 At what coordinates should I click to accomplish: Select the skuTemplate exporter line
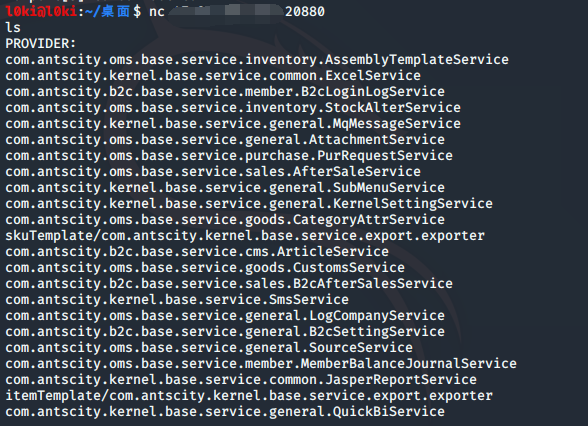pyautogui.click(x=245, y=236)
